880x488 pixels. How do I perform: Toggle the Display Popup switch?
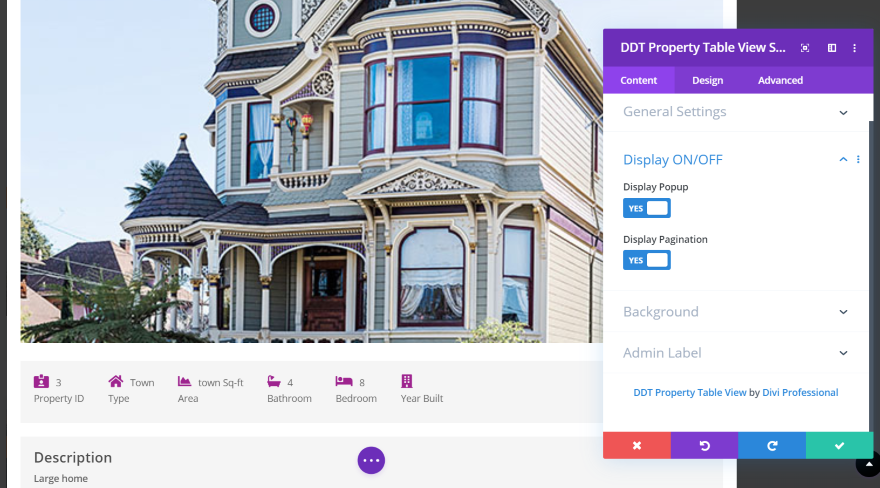[647, 208]
